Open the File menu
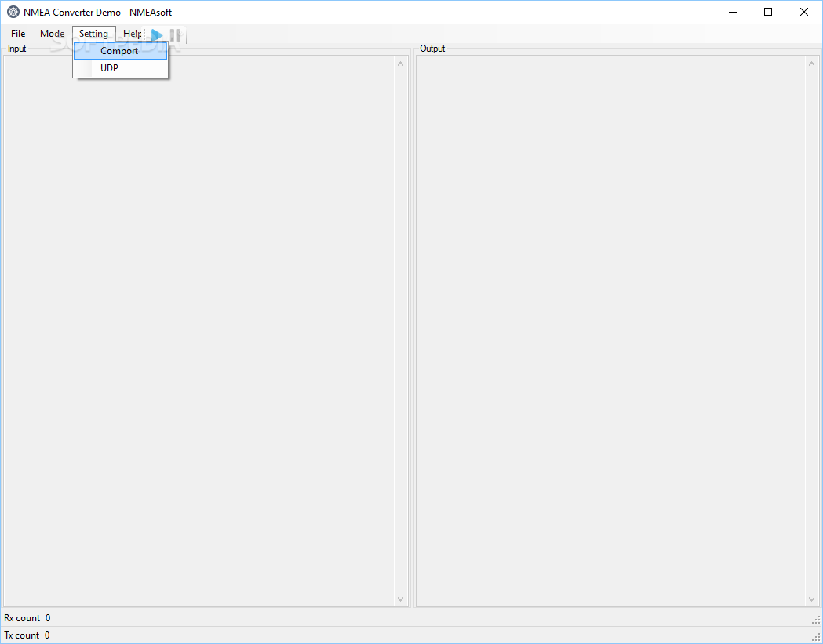The width and height of the screenshot is (823, 644). 18,34
